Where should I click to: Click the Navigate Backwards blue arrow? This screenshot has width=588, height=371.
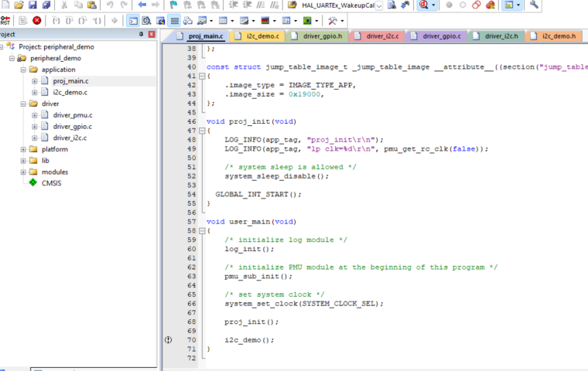pyautogui.click(x=142, y=5)
